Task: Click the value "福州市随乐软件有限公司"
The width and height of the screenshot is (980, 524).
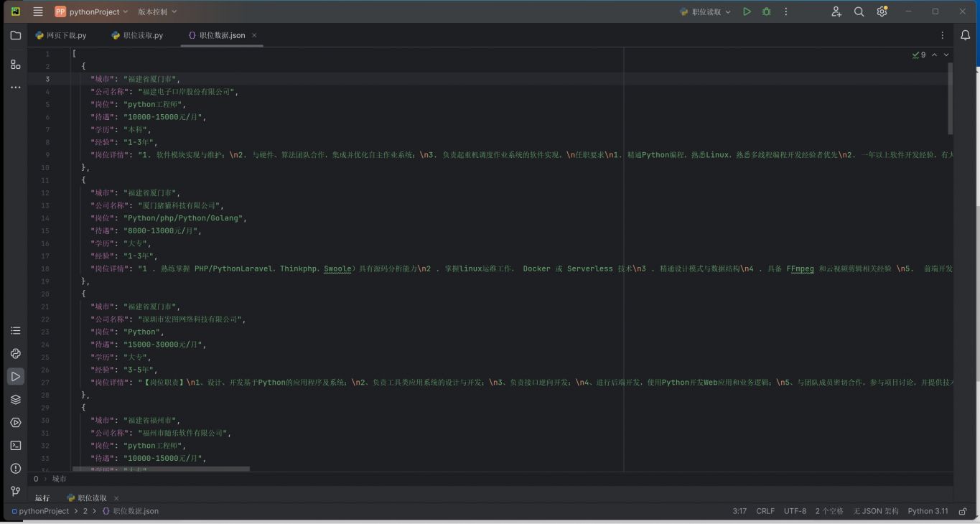Action: (x=182, y=433)
